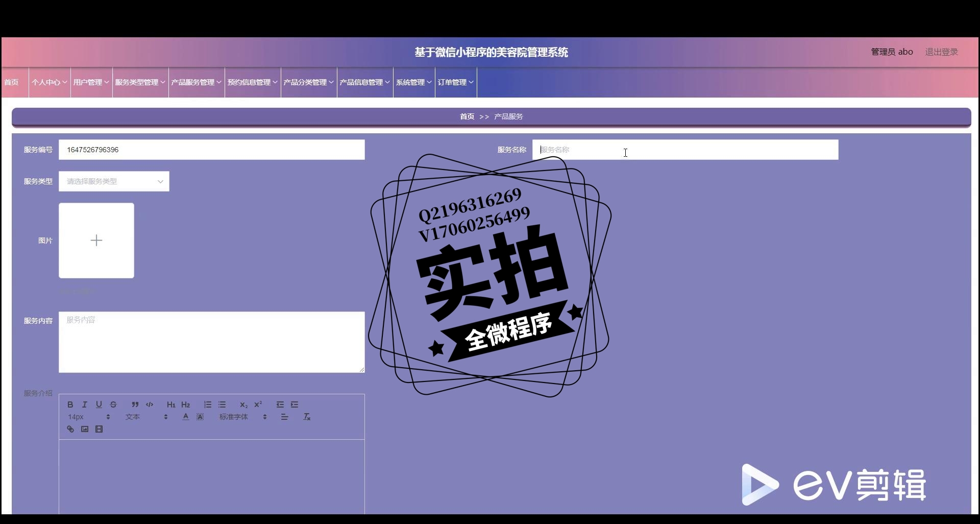Focus the 服务内容 text area
This screenshot has width=980, height=524.
212,342
